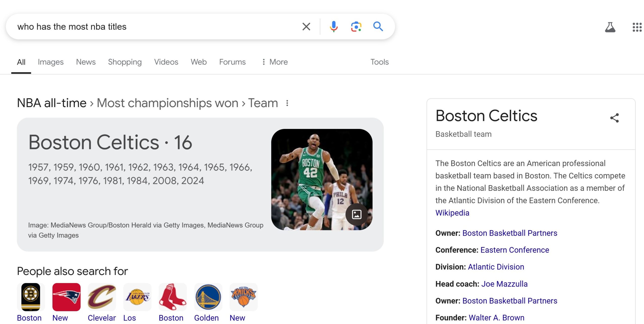Open the image gallery icon on the photo

356,214
